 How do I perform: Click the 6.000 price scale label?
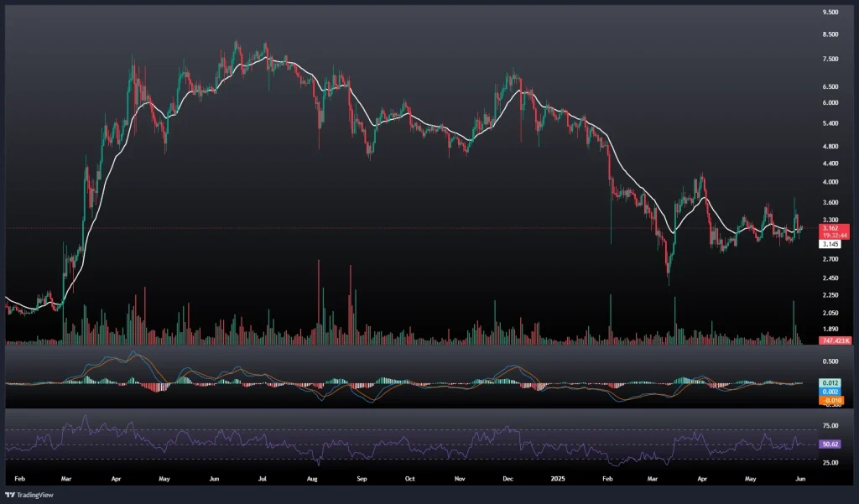coord(830,103)
